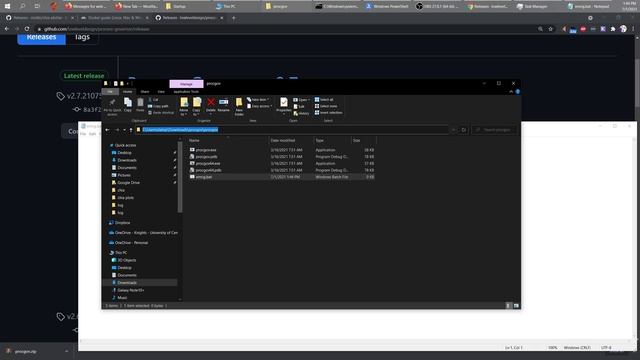Open a new Chrome tab
The width and height of the screenshot is (640, 360).
[233, 18]
